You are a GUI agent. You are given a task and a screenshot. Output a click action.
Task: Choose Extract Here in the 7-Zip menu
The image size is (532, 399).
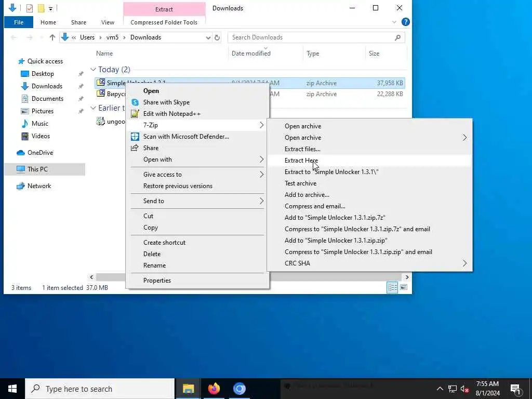click(x=369, y=161)
